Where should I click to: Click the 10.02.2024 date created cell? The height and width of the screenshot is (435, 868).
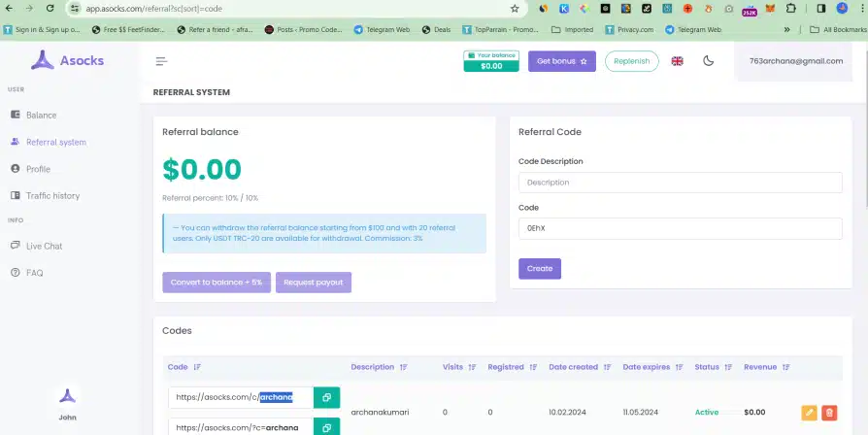pos(567,413)
